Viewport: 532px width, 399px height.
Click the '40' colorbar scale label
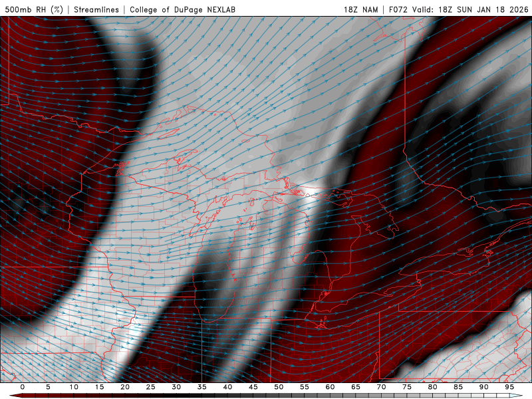[227, 387]
